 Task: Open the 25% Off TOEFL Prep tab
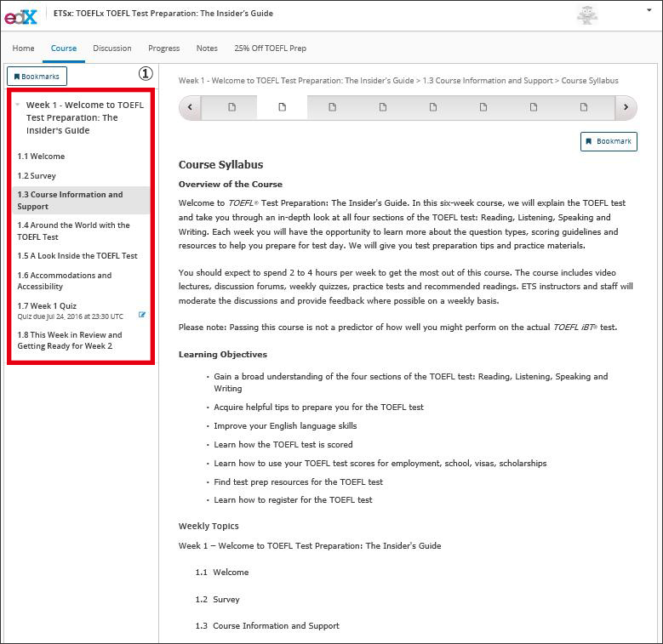[270, 48]
